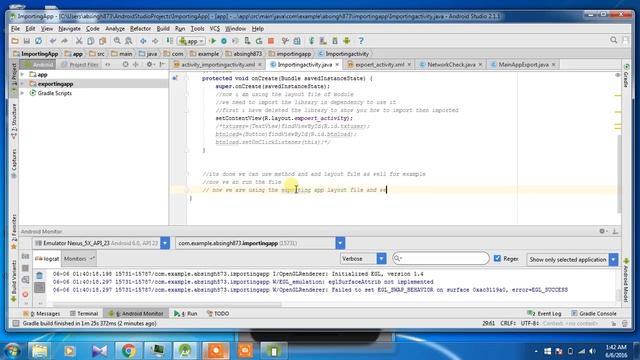Screen dimensions: 640x360
Task: Expand the Gradle Scripts tree node
Action: click(22, 93)
